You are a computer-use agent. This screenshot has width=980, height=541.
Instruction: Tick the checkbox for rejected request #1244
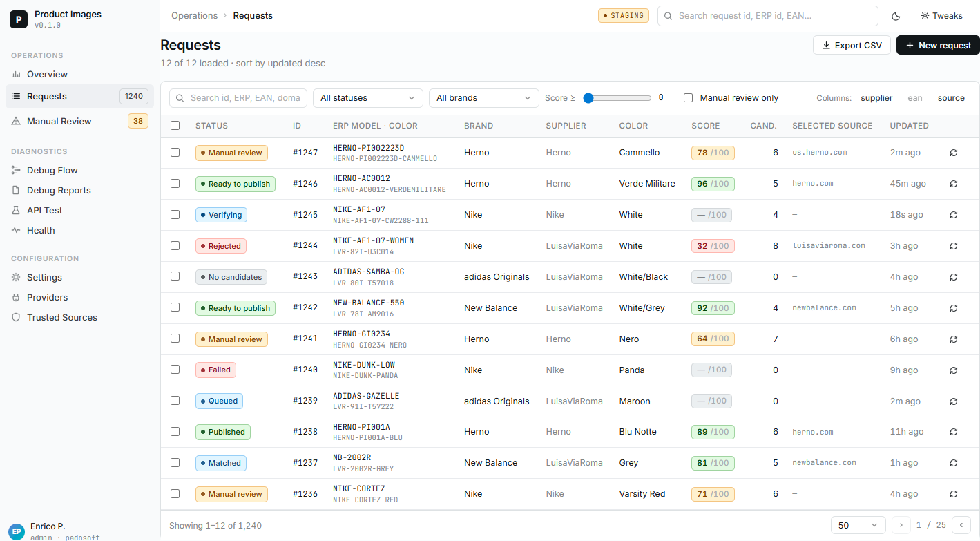175,246
